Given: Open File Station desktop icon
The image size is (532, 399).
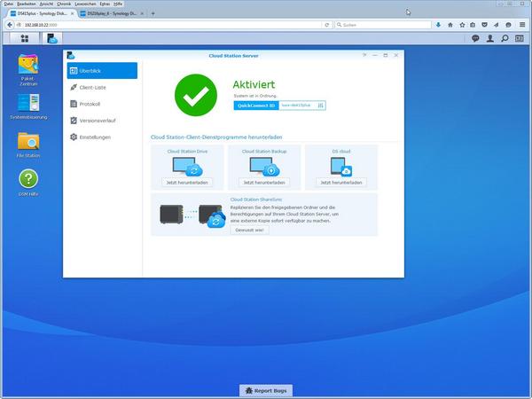Looking at the screenshot, I should [28, 145].
